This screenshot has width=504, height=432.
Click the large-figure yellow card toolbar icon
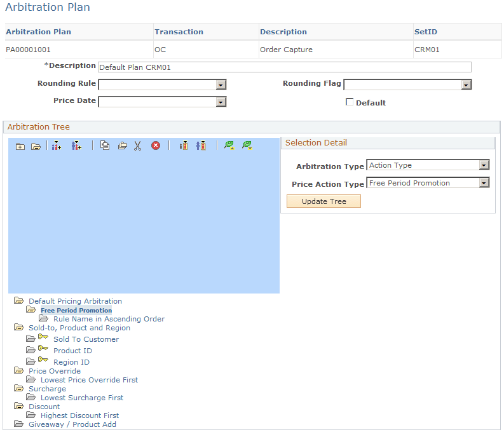tap(201, 146)
